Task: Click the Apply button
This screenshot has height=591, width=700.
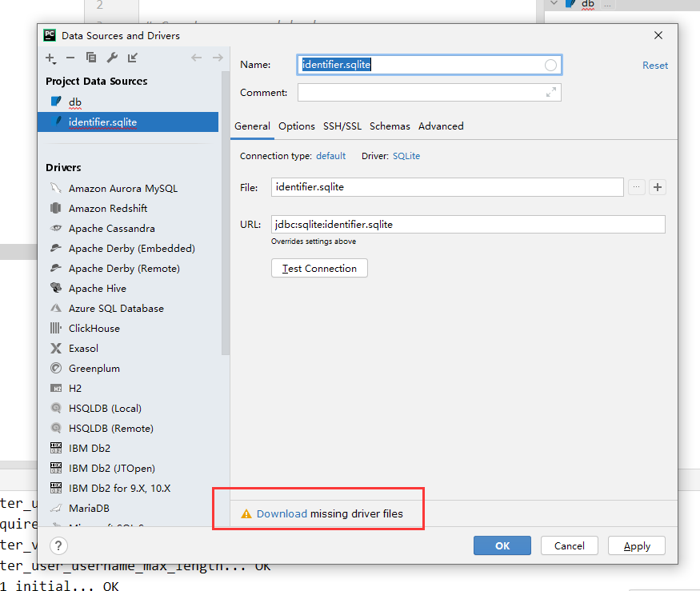Action: [x=637, y=545]
